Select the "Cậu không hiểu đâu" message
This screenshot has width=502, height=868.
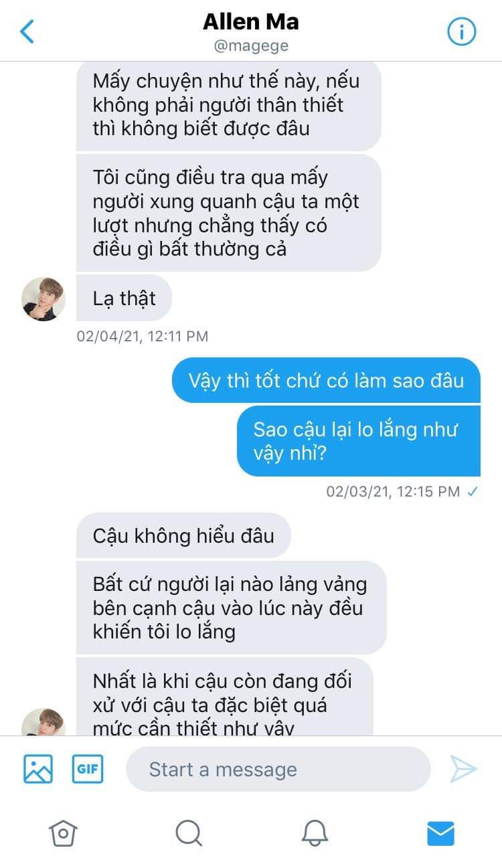click(183, 535)
